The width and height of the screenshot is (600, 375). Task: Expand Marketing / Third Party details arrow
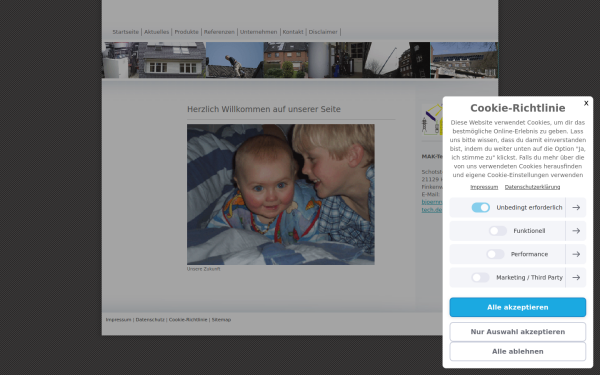pos(576,277)
